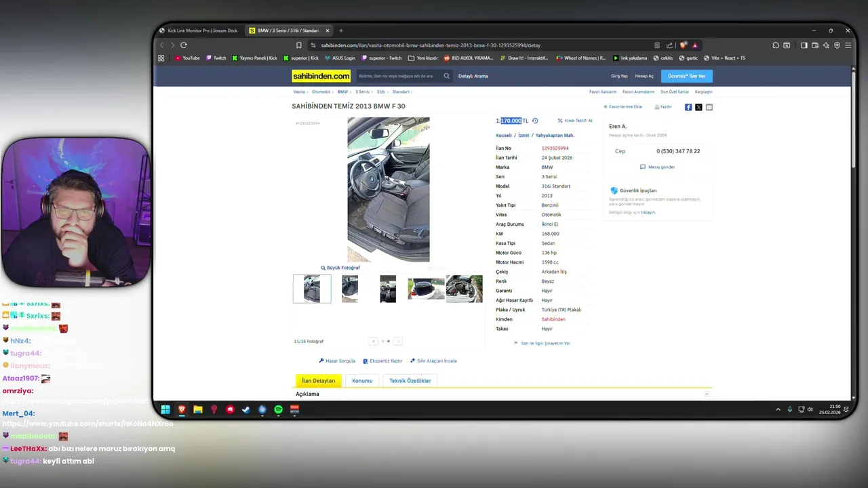
Task: Open Favori İlanlarım
Action: 603,91
